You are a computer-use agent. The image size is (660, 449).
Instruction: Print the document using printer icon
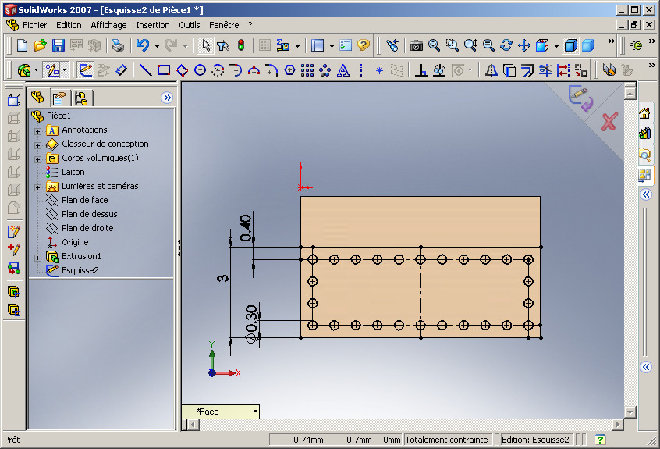tap(118, 45)
